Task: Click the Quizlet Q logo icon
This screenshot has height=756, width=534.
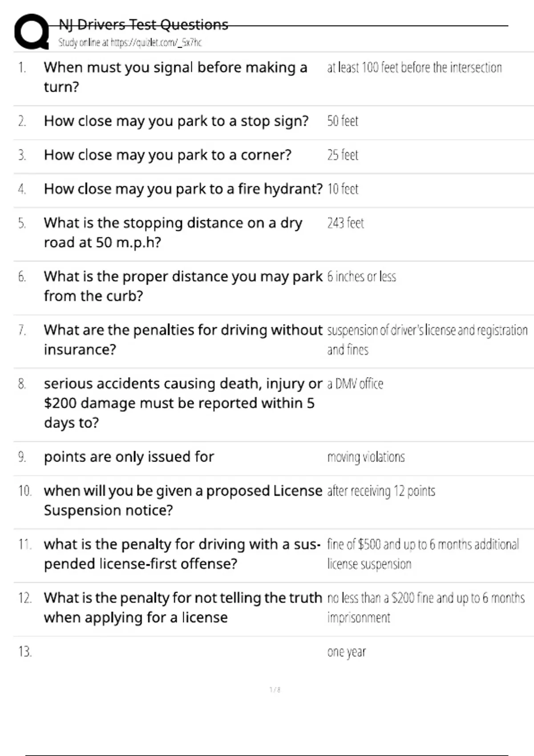Action: [32, 32]
